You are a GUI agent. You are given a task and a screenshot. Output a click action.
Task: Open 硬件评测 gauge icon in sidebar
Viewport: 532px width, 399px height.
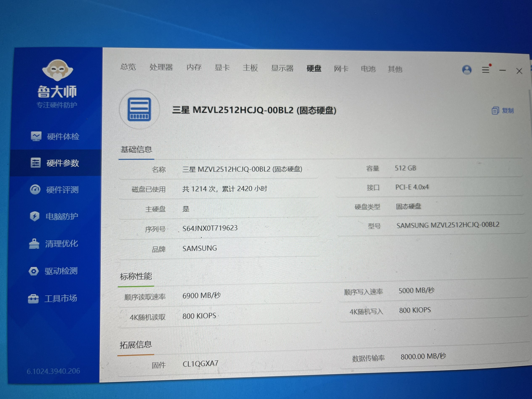coord(35,189)
